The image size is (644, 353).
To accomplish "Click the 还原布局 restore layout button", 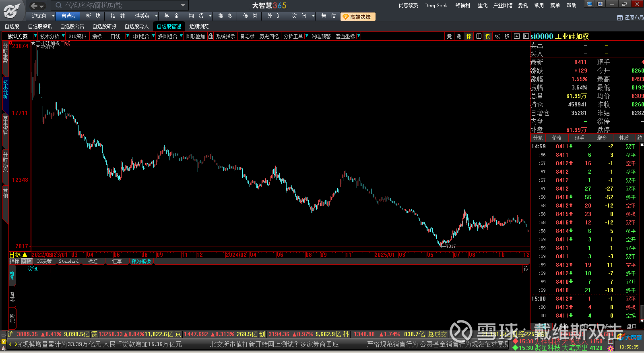I will coord(630,18).
